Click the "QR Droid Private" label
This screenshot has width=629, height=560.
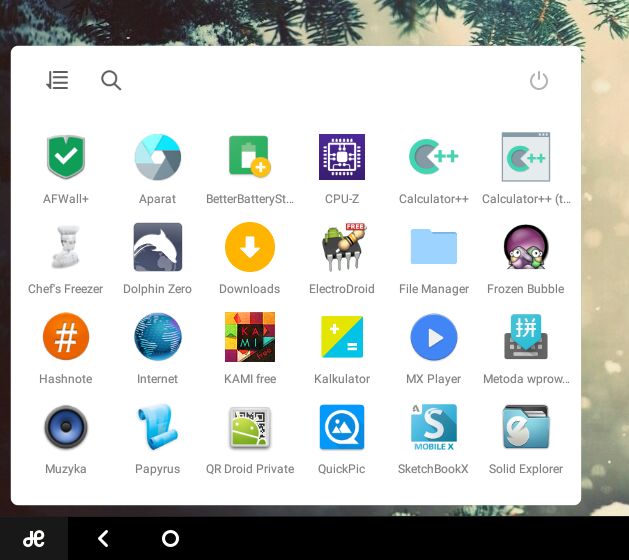tap(250, 469)
